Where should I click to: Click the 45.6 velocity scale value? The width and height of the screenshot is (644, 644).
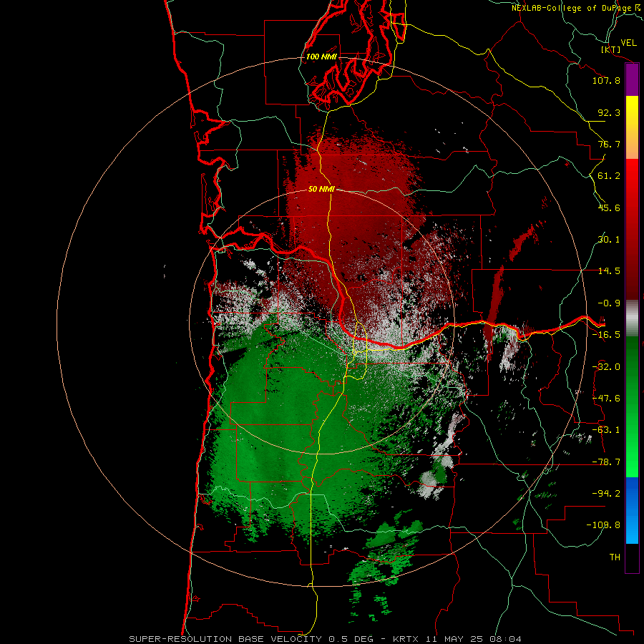click(609, 208)
